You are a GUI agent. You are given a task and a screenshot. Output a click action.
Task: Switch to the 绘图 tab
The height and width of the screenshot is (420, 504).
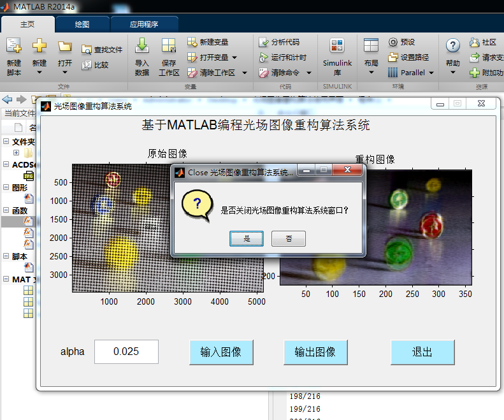click(82, 24)
